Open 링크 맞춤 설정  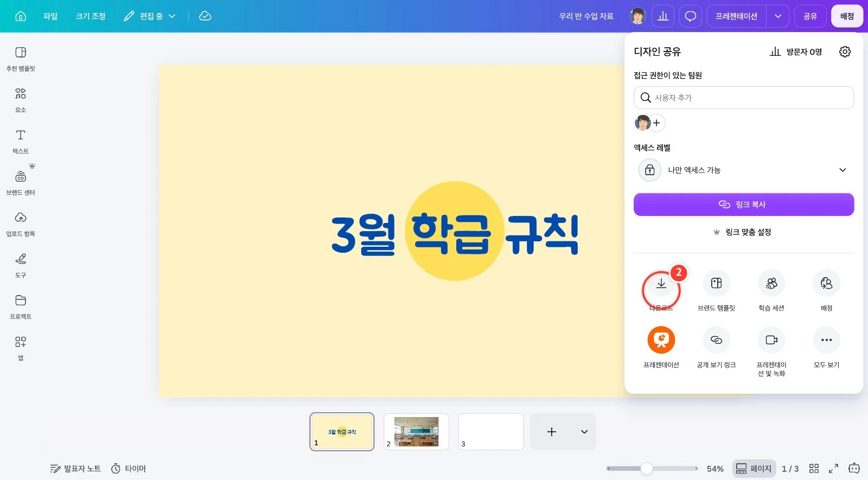click(742, 232)
